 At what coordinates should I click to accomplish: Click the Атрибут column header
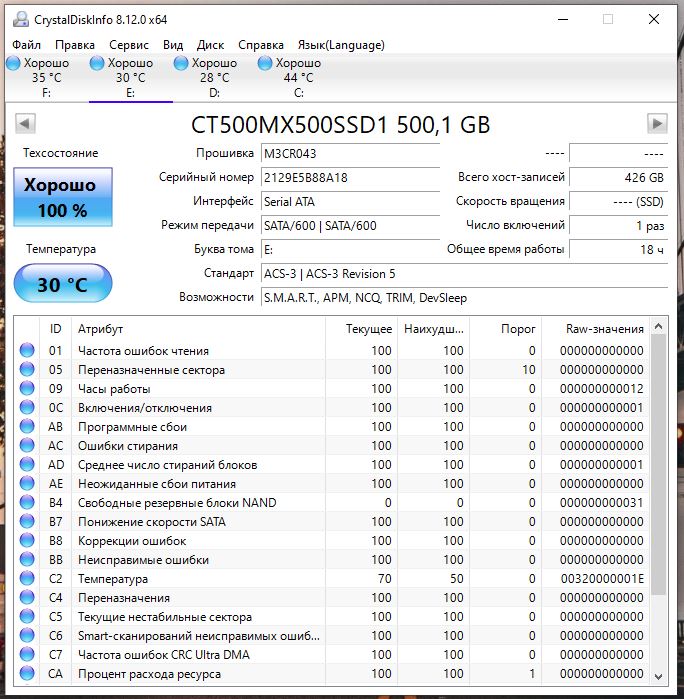(x=198, y=329)
